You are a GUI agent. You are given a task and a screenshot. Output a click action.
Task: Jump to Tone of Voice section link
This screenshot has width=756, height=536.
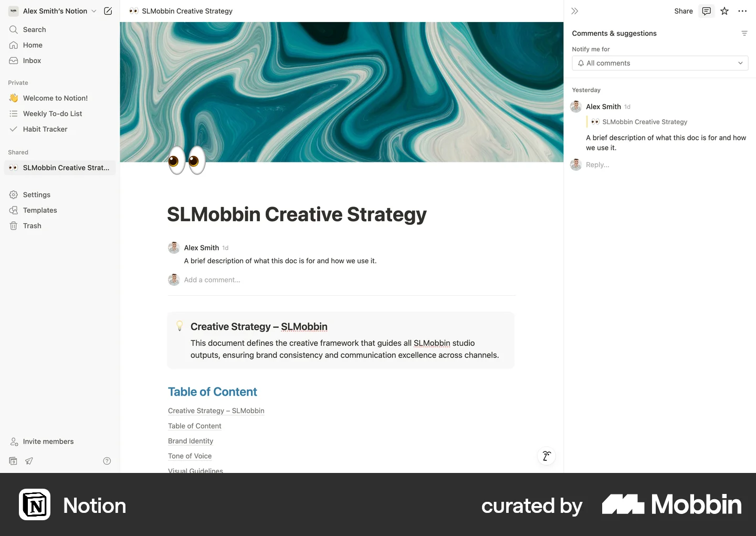190,456
